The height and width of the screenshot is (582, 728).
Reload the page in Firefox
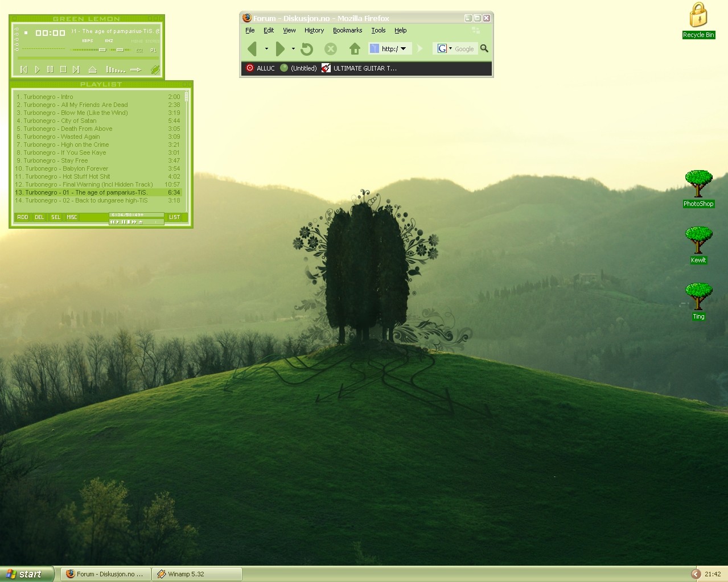[307, 49]
